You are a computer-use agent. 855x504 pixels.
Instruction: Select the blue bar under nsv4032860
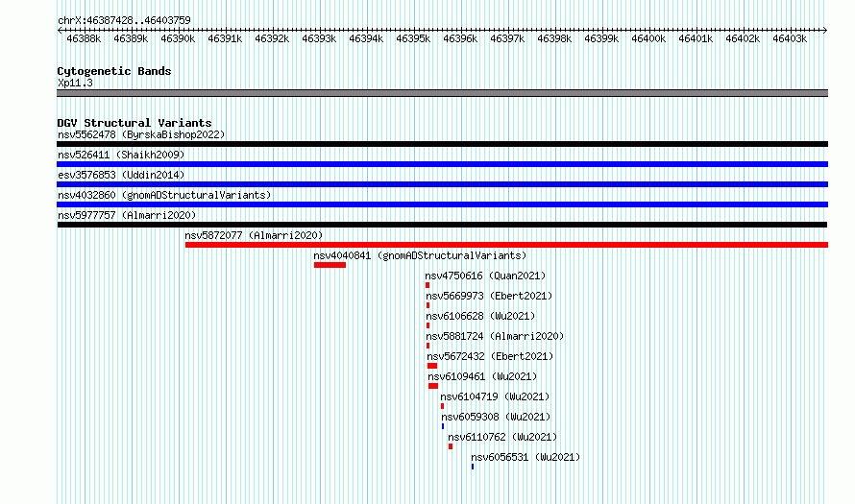442,204
